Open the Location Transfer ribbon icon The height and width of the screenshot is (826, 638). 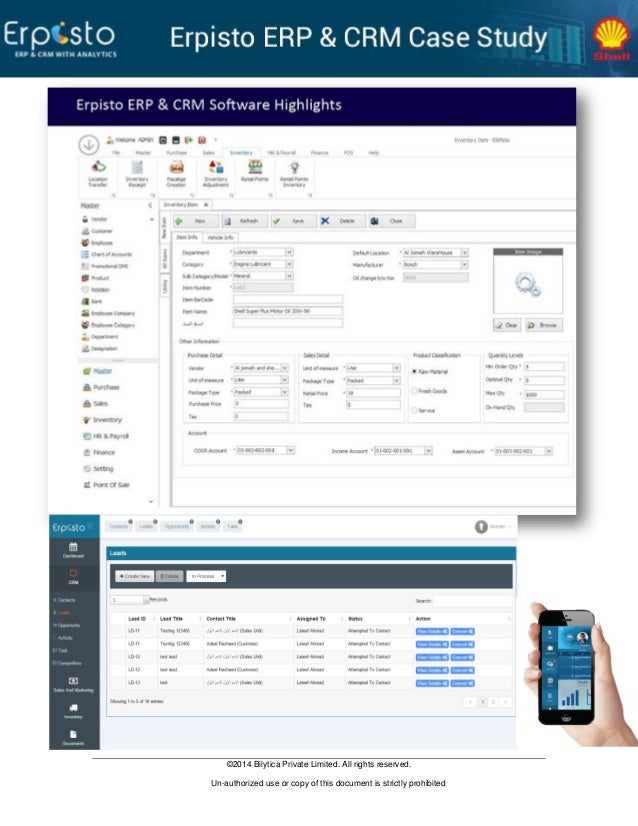click(97, 173)
